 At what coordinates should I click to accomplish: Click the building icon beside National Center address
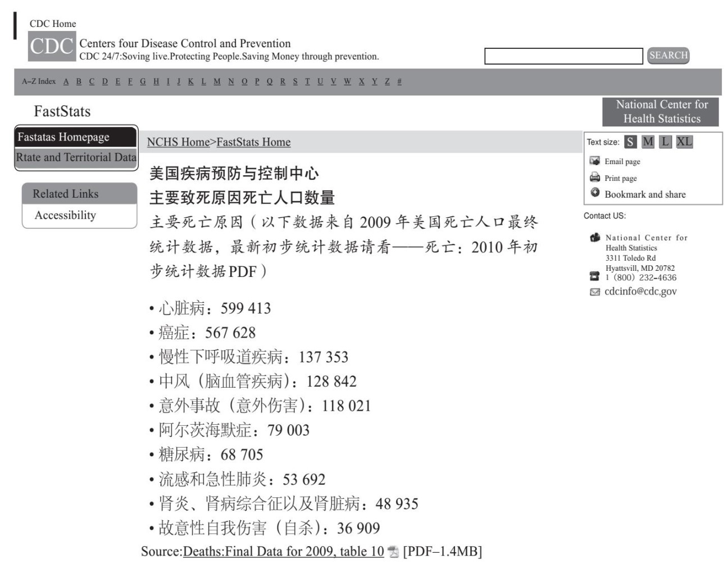coord(595,238)
